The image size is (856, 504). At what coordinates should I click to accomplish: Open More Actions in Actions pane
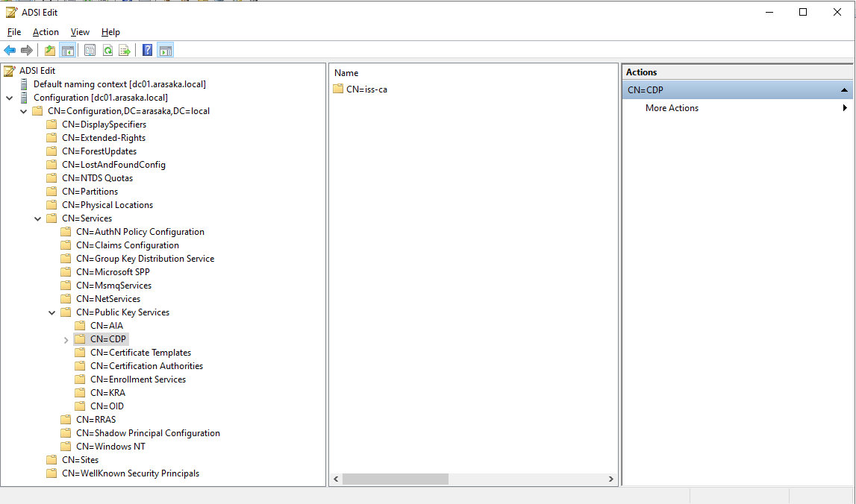(672, 108)
